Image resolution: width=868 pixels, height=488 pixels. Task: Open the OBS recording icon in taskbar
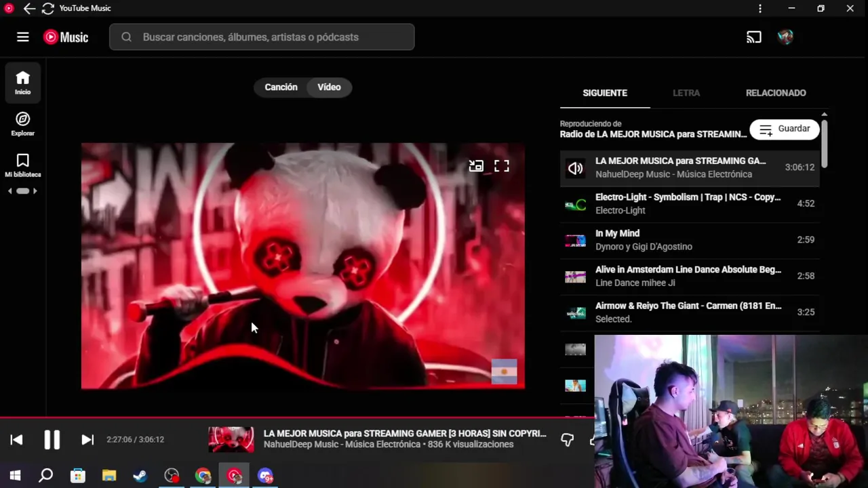coord(172,476)
